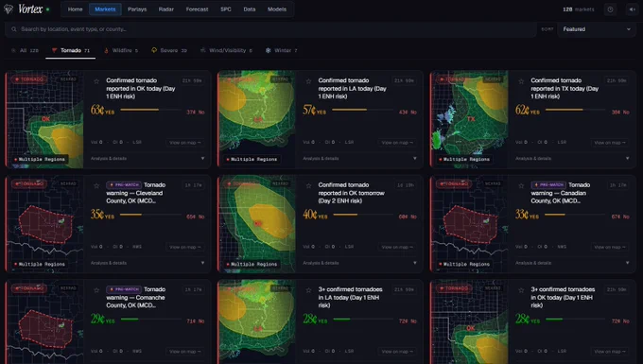
Task: Click PRE-WATCH badge on Cleveland County card
Action: (124, 185)
